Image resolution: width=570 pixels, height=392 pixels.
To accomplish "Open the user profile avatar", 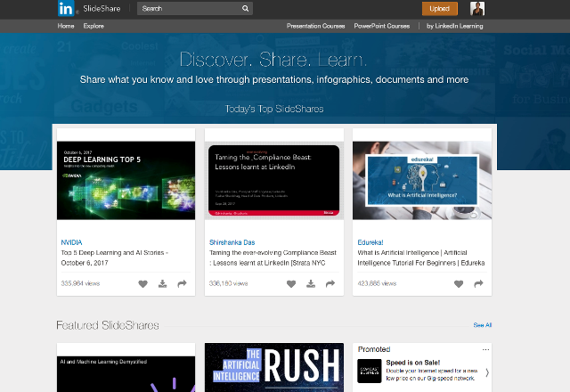I will point(477,8).
